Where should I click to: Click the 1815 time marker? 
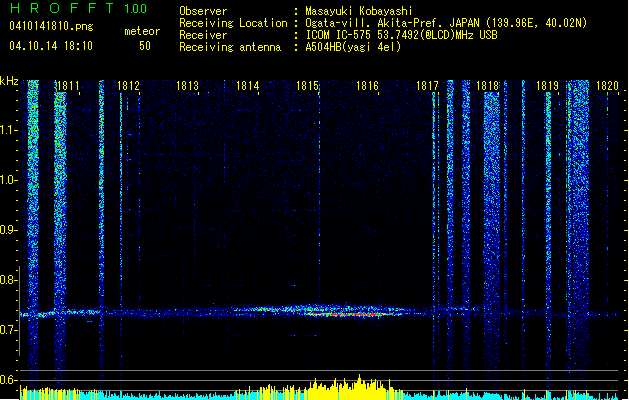coord(308,86)
